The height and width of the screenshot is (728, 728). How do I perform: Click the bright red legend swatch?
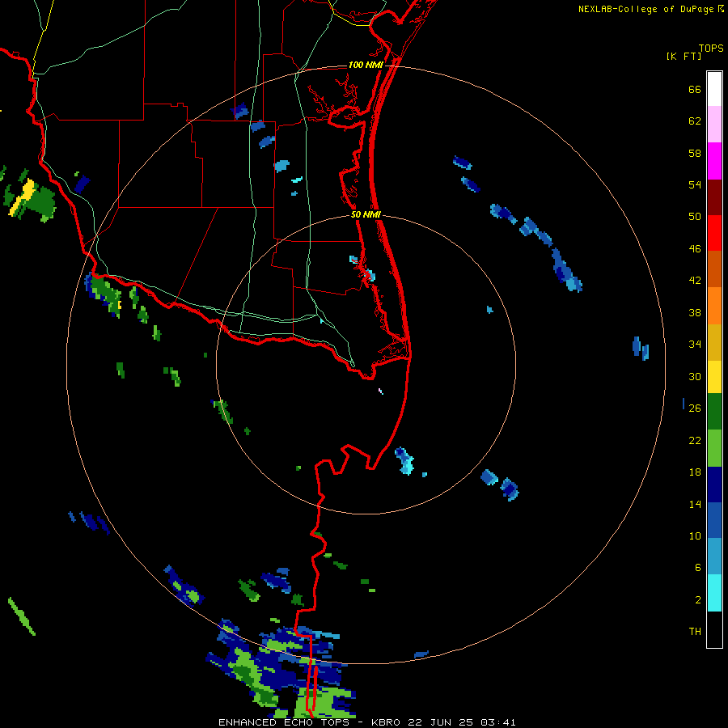pos(714,233)
